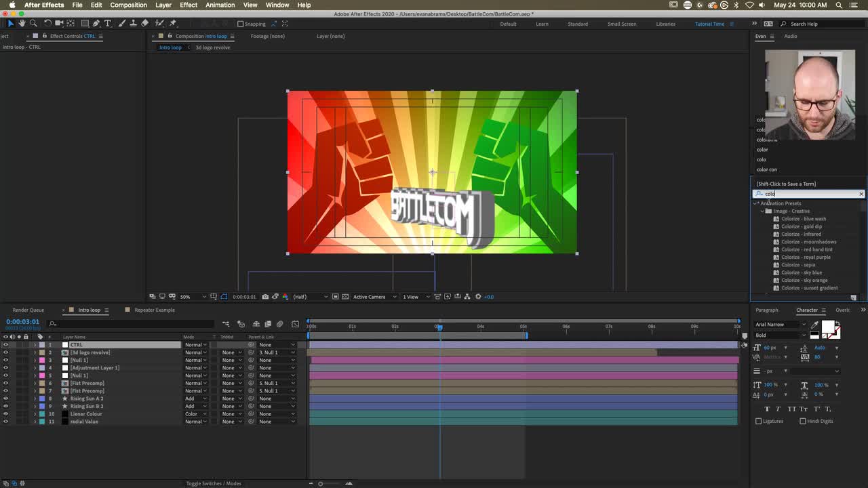Click the white fill color swatch in Character panel
This screenshot has width=868, height=488.
828,327
